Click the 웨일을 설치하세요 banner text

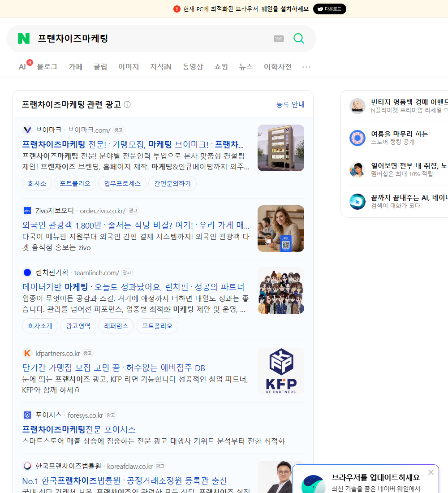285,9
